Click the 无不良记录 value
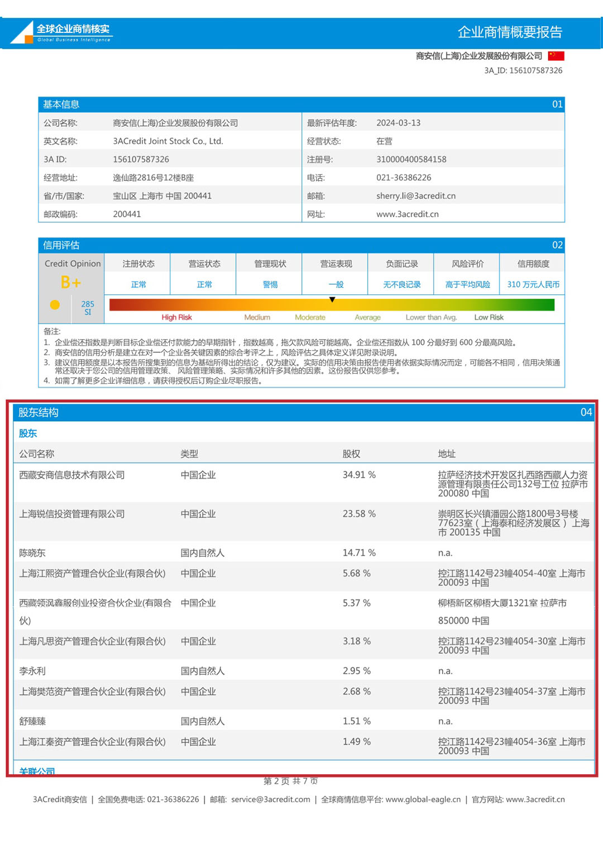The width and height of the screenshot is (603, 868). pos(402,284)
